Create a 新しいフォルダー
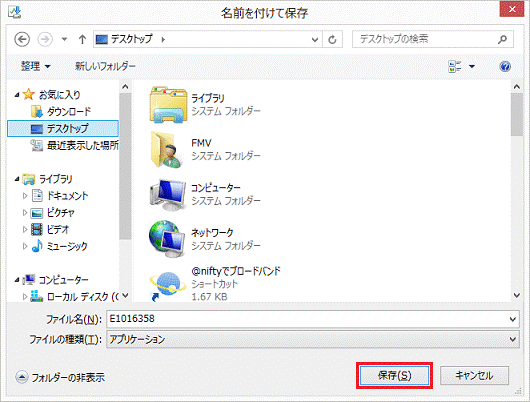 [105, 66]
